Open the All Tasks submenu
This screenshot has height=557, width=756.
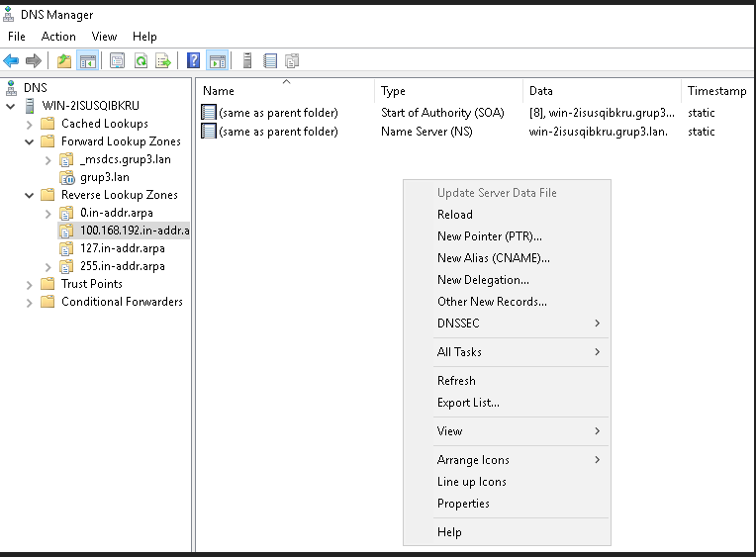(507, 352)
